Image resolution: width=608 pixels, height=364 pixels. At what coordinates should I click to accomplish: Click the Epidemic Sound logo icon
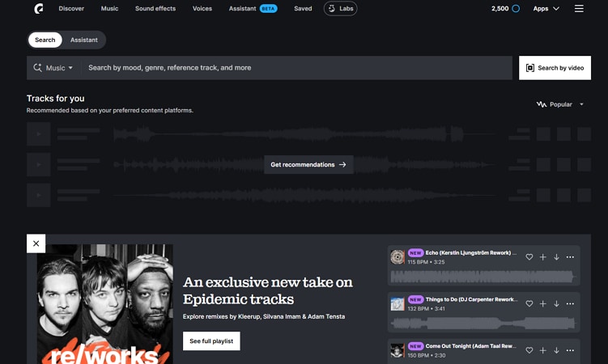pyautogui.click(x=38, y=8)
